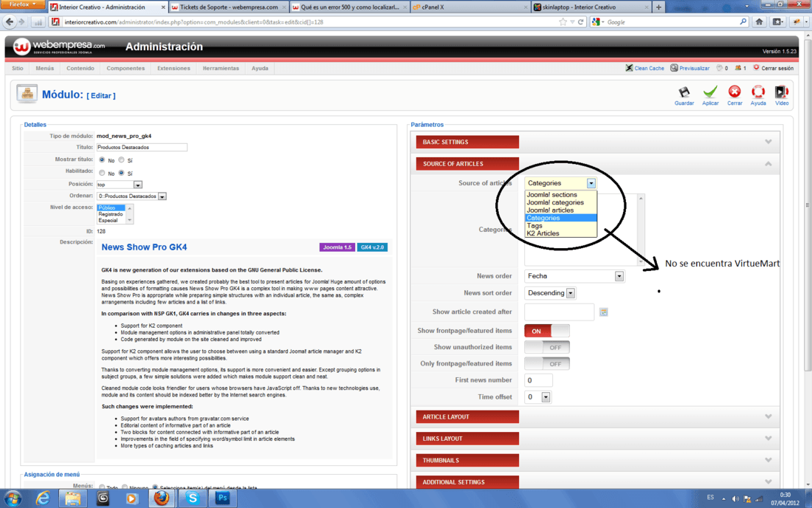The width and height of the screenshot is (812, 508).
Task: Click the Guardar save icon
Action: tap(684, 92)
